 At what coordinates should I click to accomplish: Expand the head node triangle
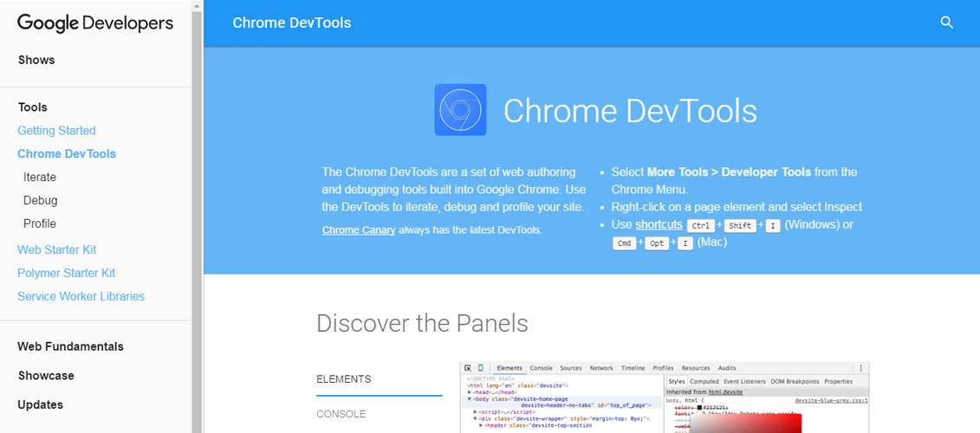(x=470, y=392)
